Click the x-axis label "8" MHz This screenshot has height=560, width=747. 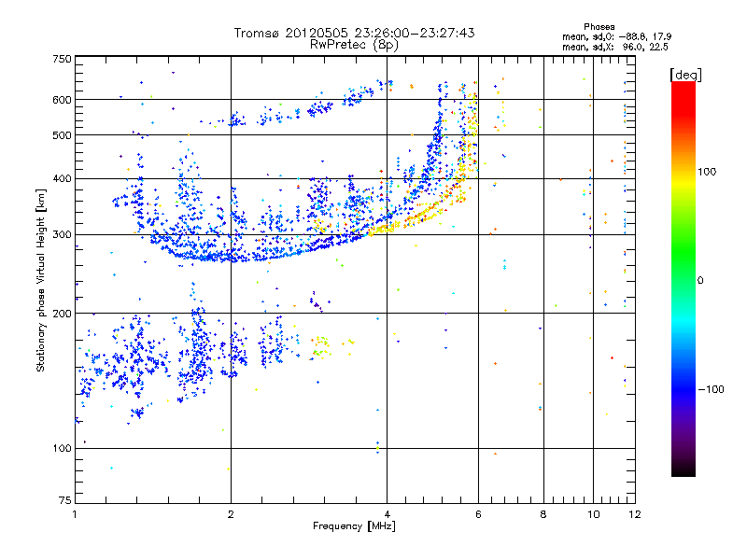click(543, 514)
